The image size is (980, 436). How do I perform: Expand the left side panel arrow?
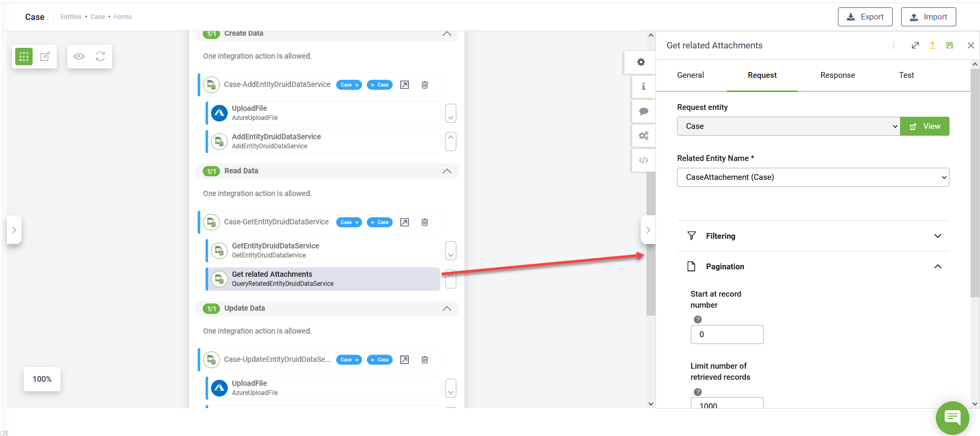coord(14,230)
